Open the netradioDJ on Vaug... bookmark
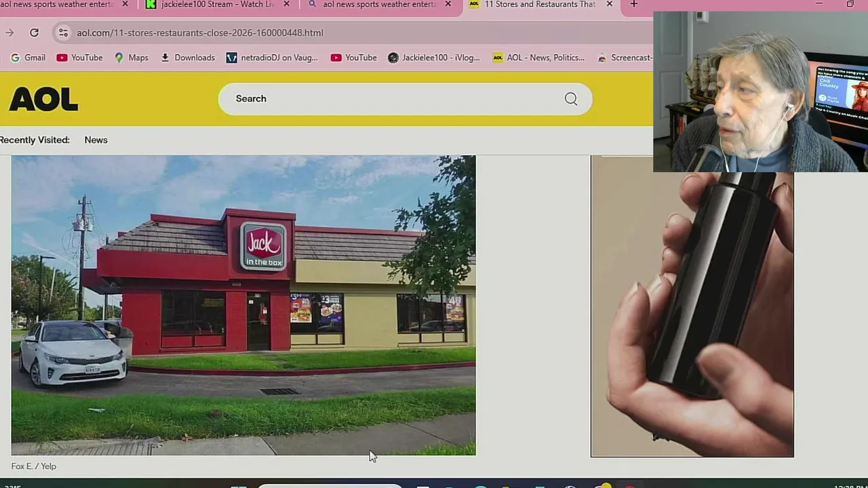Viewport: 868px width, 488px height. tap(272, 58)
